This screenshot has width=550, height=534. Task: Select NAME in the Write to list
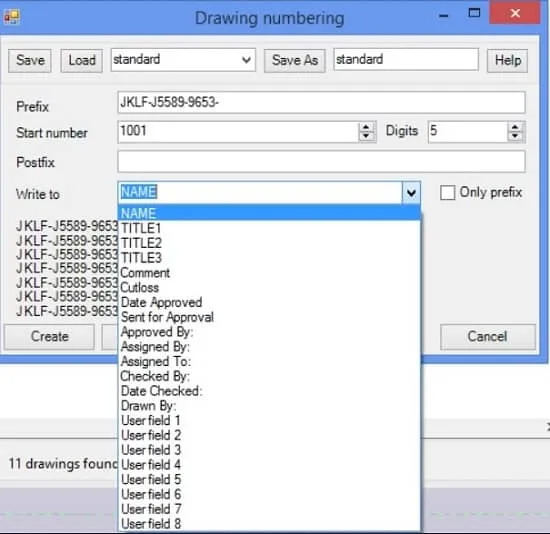[269, 213]
